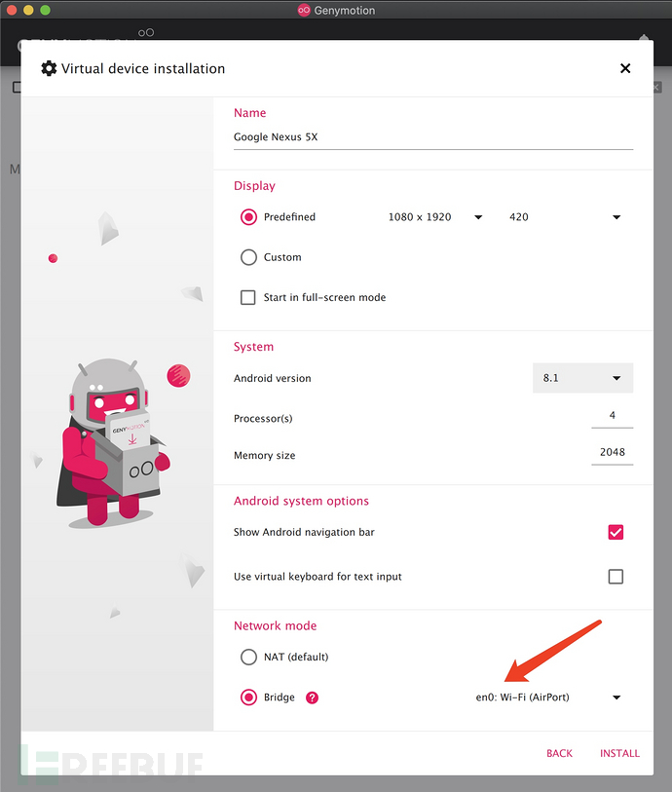Click the gear icon beside dialog title
This screenshot has width=672, height=792.
click(x=49, y=68)
